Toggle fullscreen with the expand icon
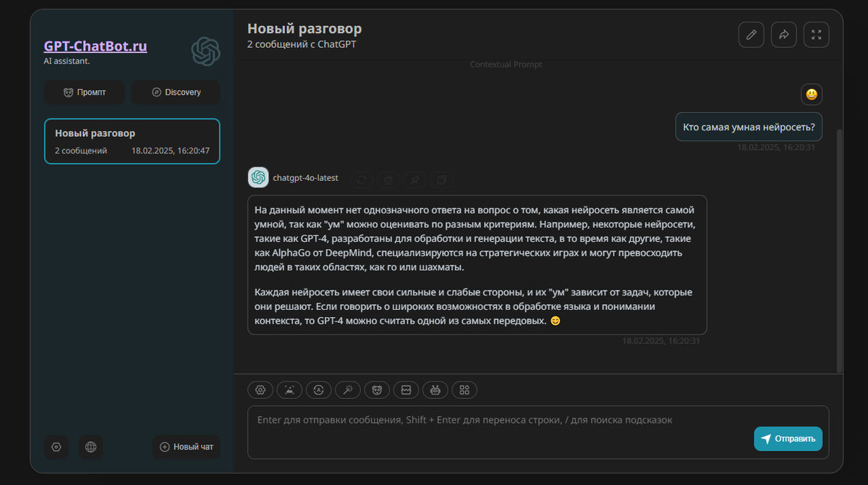This screenshot has width=868, height=485. point(816,34)
